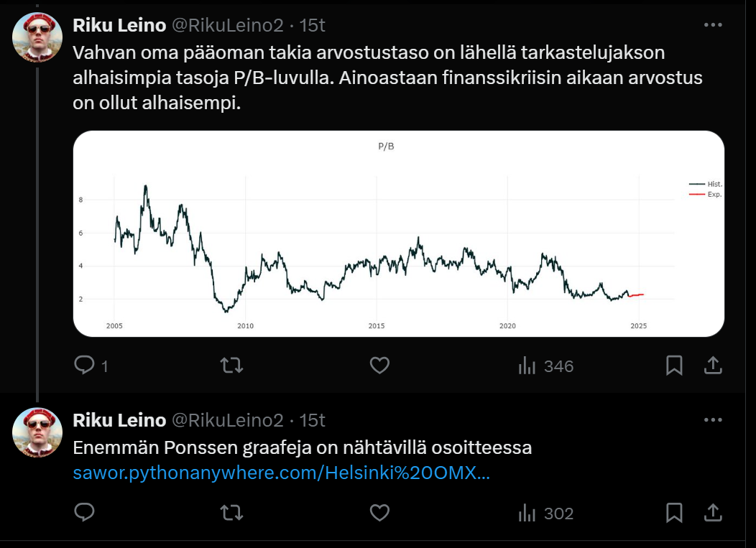Open Riku Leino profile from first tweet name
This screenshot has height=548, width=756.
point(119,25)
